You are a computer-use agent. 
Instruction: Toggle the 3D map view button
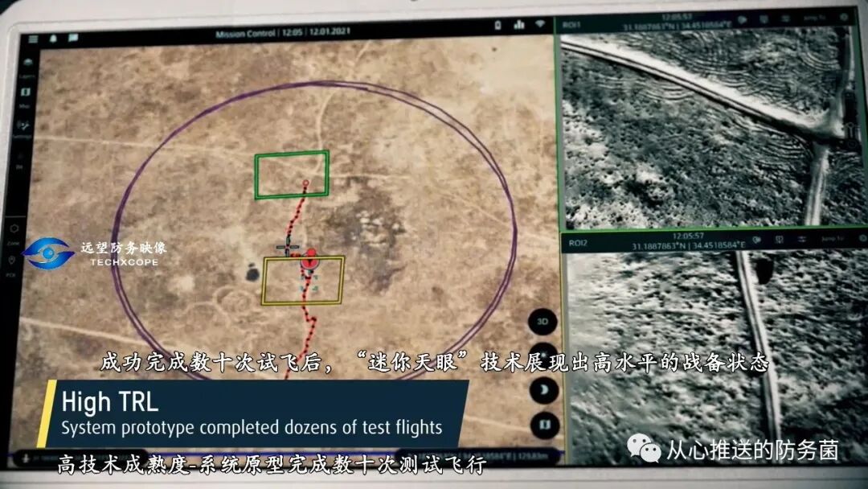(542, 322)
